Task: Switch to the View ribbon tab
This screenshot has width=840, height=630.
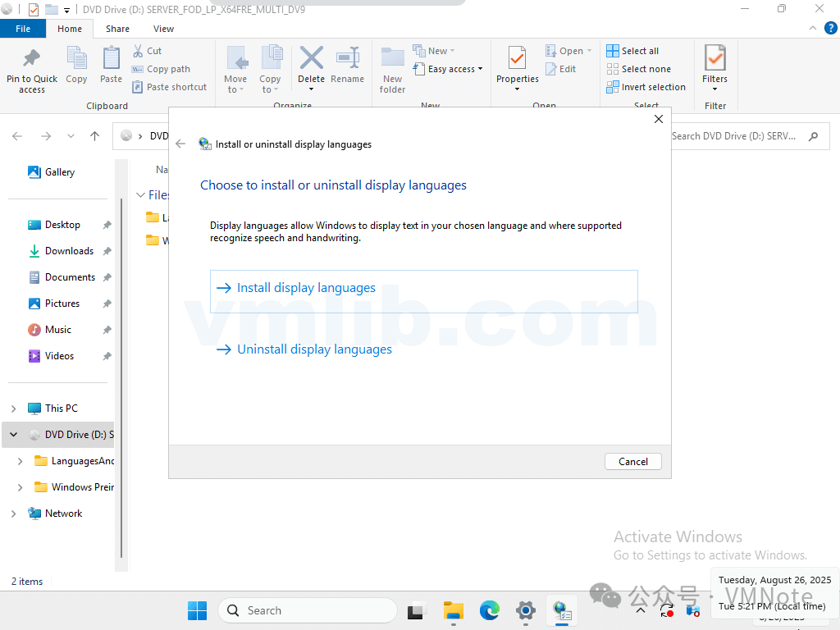Action: 163,29
